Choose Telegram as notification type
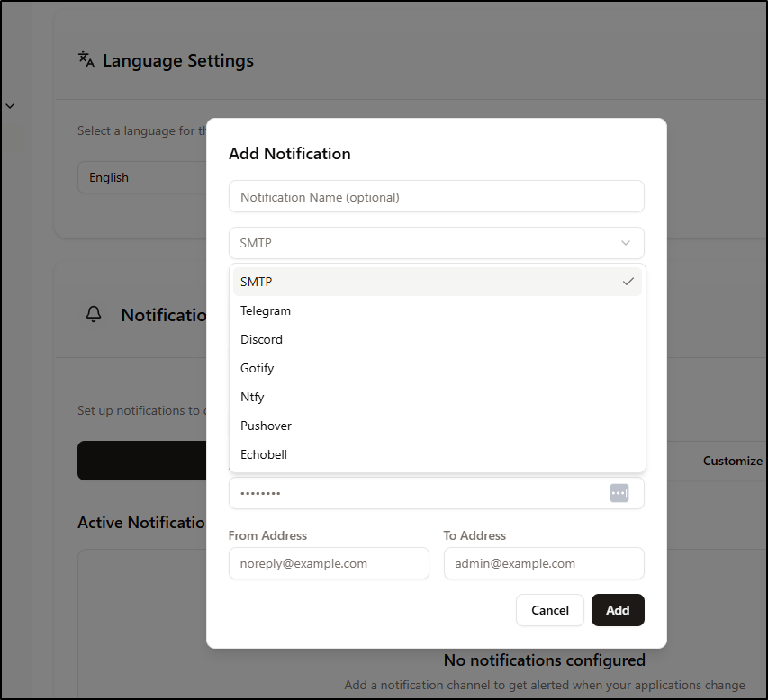The height and width of the screenshot is (700, 768). 437,310
